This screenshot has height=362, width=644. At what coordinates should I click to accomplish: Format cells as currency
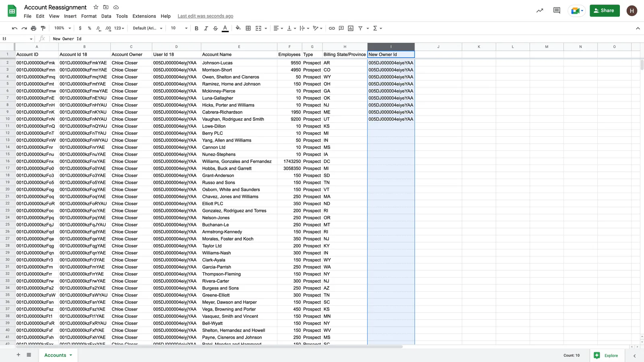coord(80,28)
